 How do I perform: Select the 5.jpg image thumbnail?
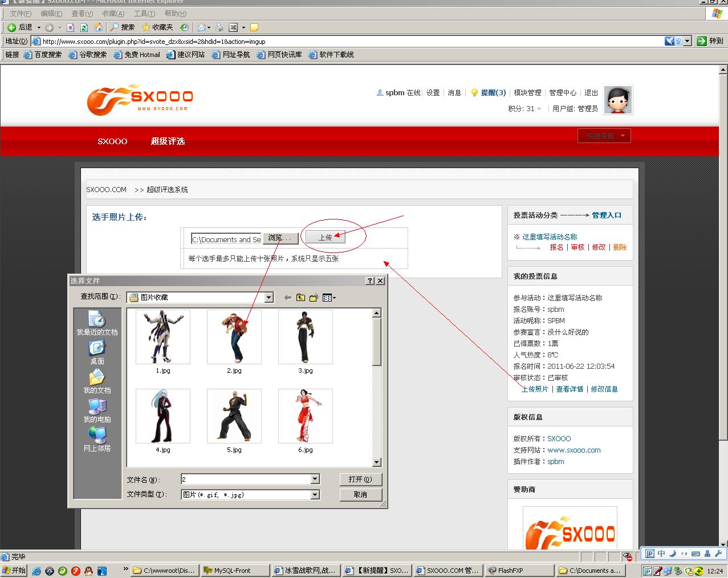tap(234, 417)
